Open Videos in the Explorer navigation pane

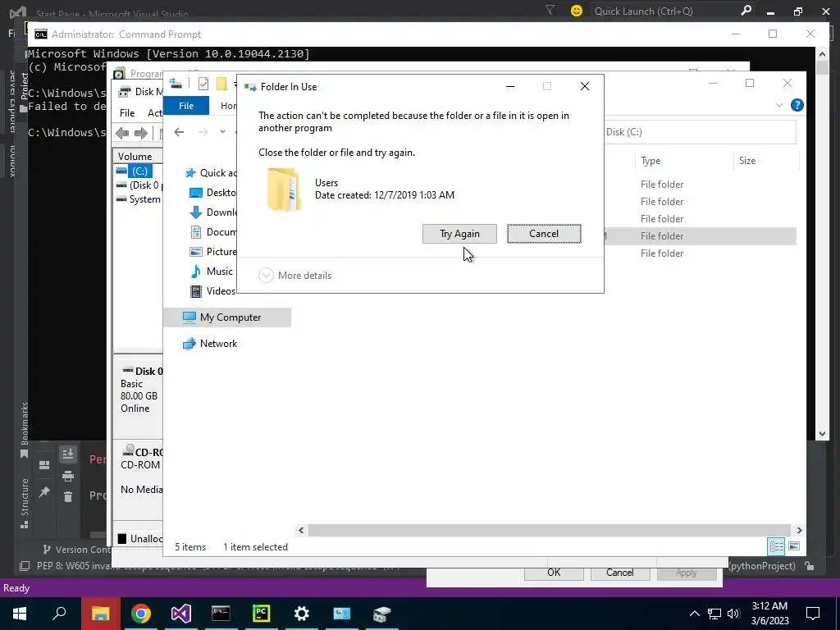pyautogui.click(x=212, y=291)
